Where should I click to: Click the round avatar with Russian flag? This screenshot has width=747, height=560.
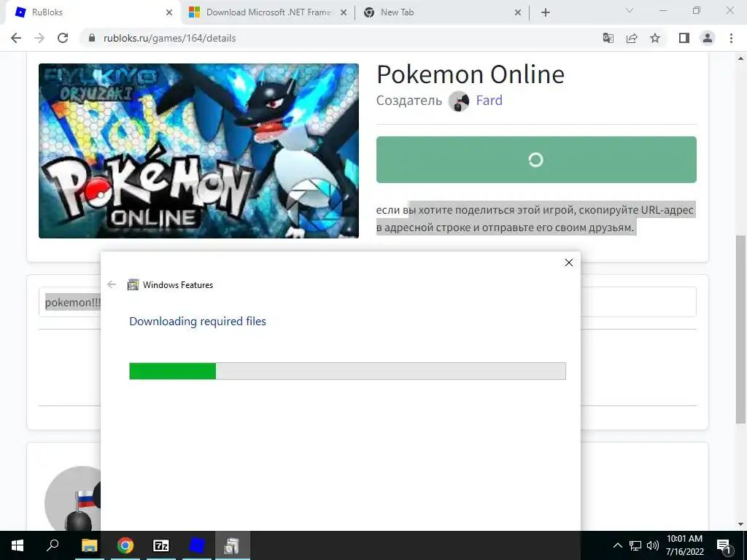pos(73,498)
